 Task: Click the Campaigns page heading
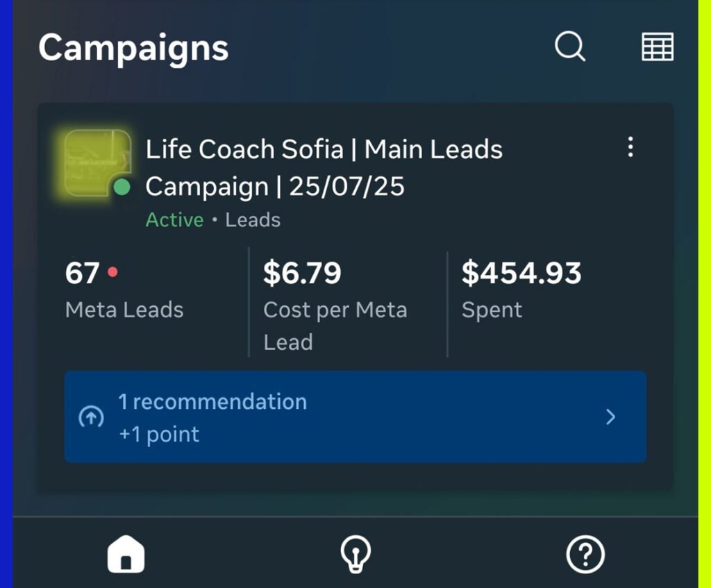click(133, 48)
